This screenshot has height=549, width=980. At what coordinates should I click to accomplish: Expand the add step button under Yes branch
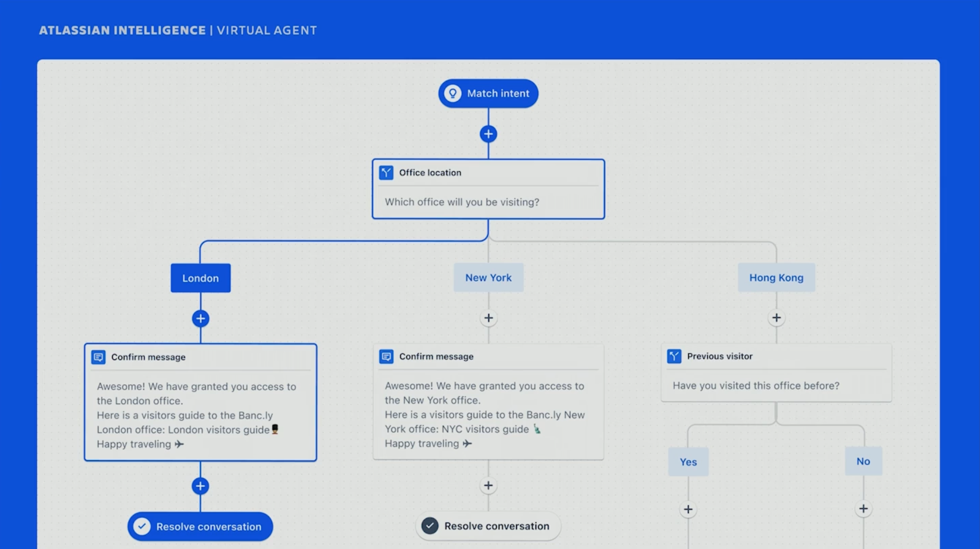tap(690, 509)
